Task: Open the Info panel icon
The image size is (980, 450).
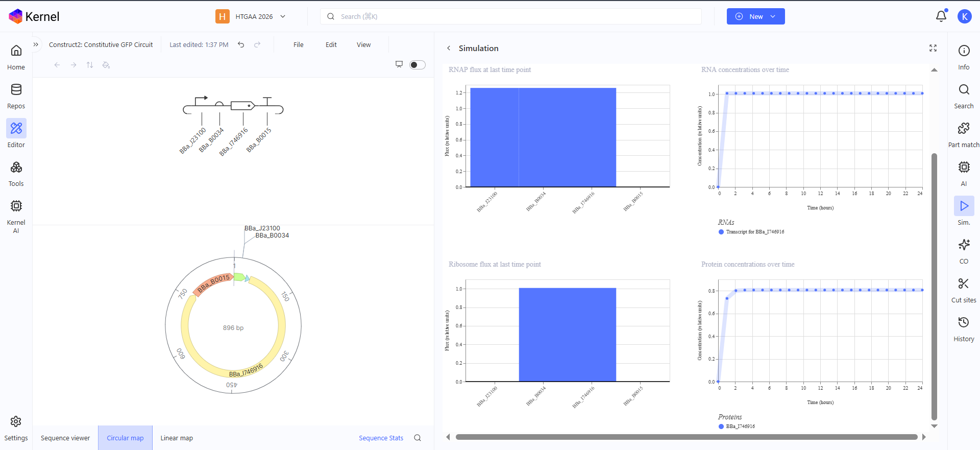Action: point(964,51)
